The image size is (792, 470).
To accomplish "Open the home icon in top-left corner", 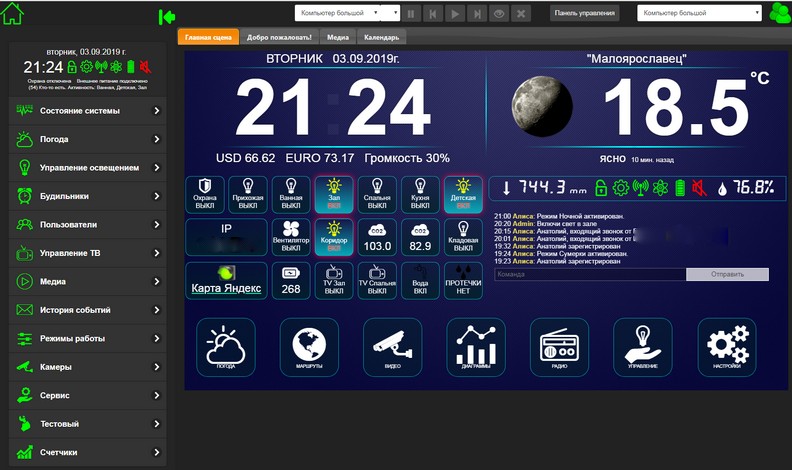I will [12, 14].
